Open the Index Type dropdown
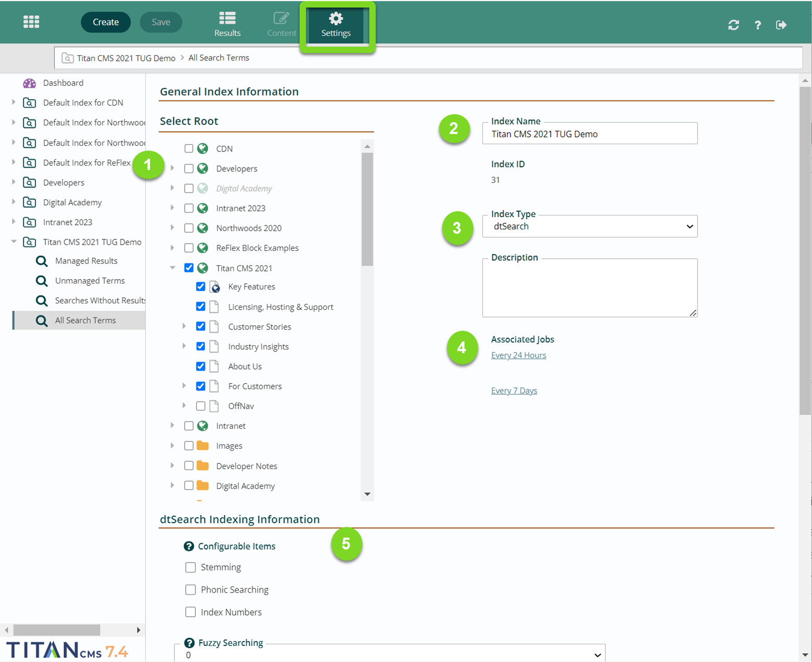Viewport: 812px width, 662px height. pyautogui.click(x=590, y=226)
